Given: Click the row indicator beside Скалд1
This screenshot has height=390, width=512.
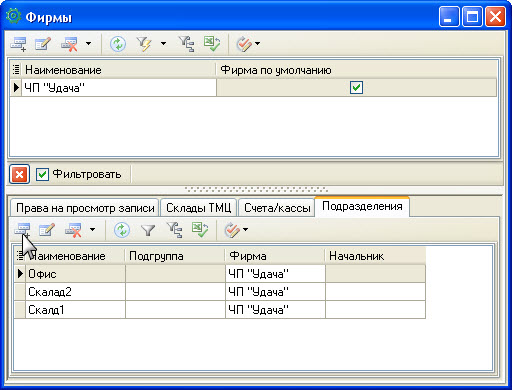Looking at the screenshot, I should coord(20,310).
